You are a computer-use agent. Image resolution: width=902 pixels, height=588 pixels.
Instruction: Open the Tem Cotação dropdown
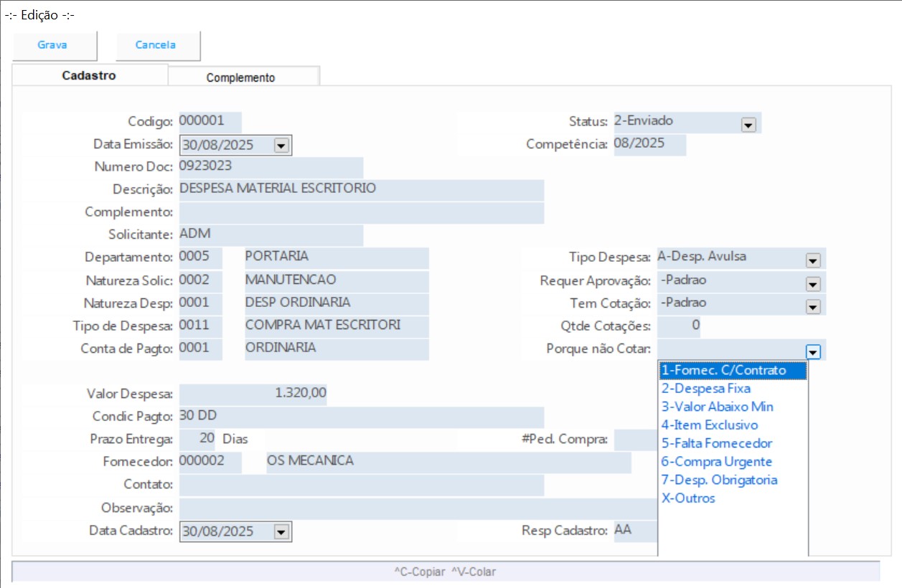tap(812, 306)
